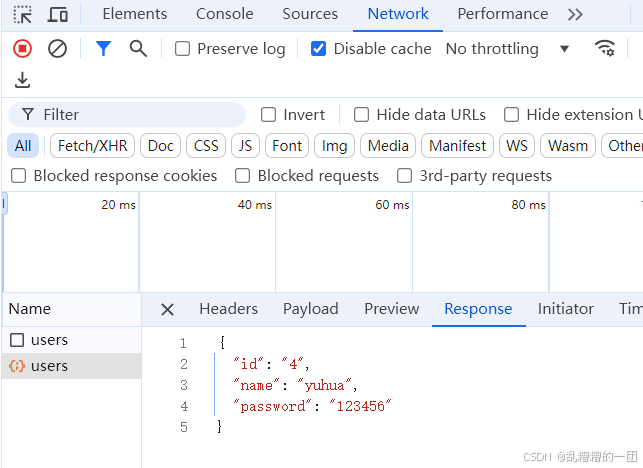Check Blocked response cookies
Image resolution: width=643 pixels, height=468 pixels.
coord(18,176)
